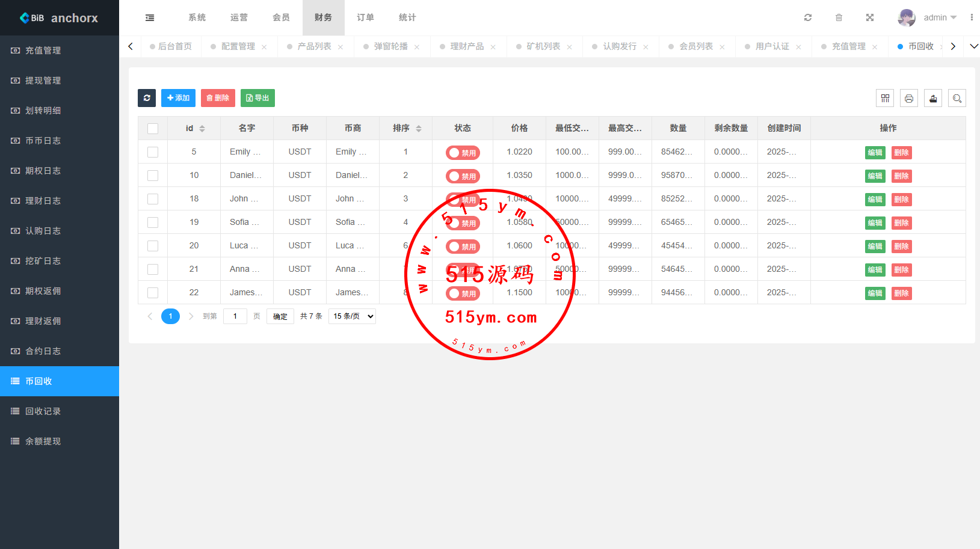Click the page number input field

click(x=235, y=316)
